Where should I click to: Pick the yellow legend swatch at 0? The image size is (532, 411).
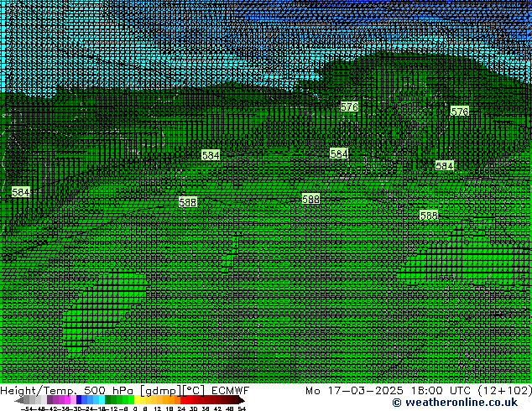coord(137,400)
